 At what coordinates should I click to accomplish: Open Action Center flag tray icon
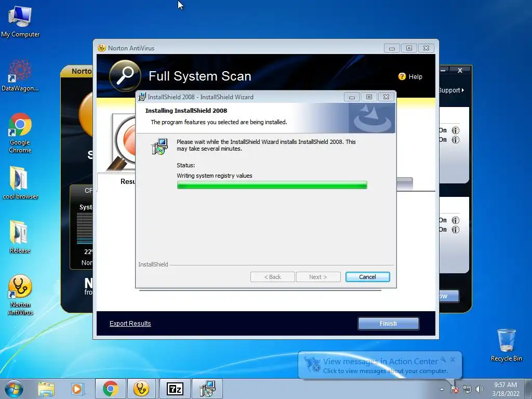455,389
